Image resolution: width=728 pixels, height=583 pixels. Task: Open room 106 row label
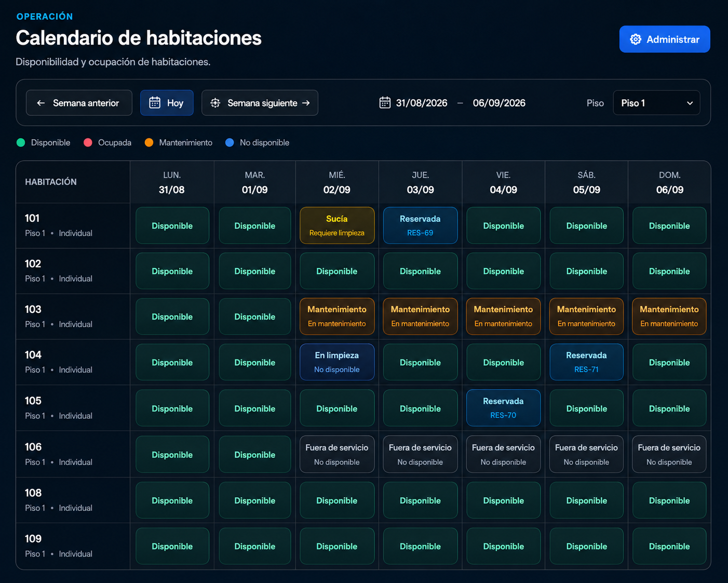coord(73,454)
